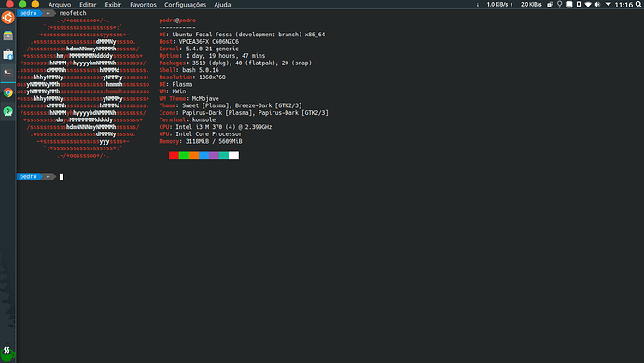Open the removable storage tray icon
This screenshot has width=644, height=363.
tap(568, 5)
